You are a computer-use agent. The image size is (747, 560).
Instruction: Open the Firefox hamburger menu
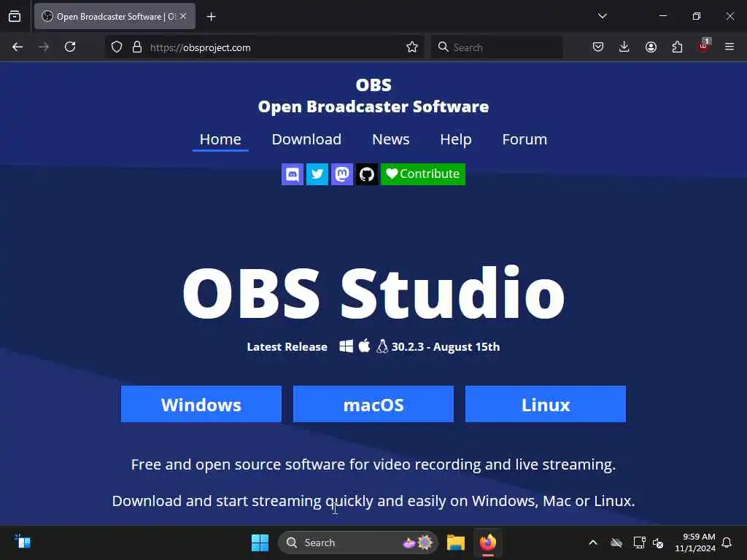pyautogui.click(x=729, y=47)
